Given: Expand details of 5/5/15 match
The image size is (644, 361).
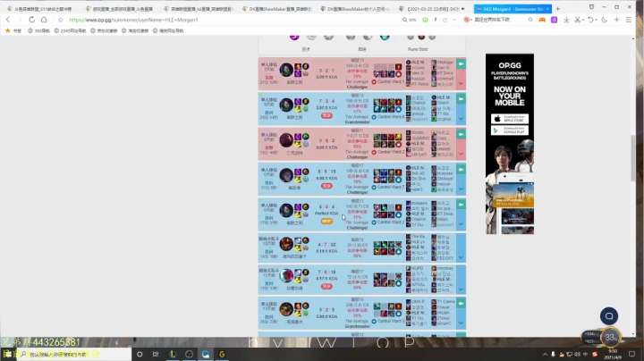Looking at the screenshot, I should tap(461, 189).
